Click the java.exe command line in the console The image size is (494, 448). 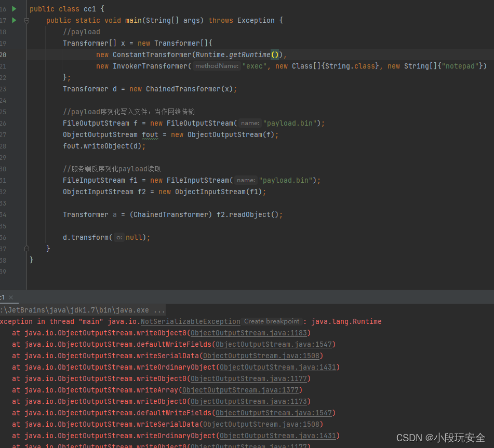point(83,310)
